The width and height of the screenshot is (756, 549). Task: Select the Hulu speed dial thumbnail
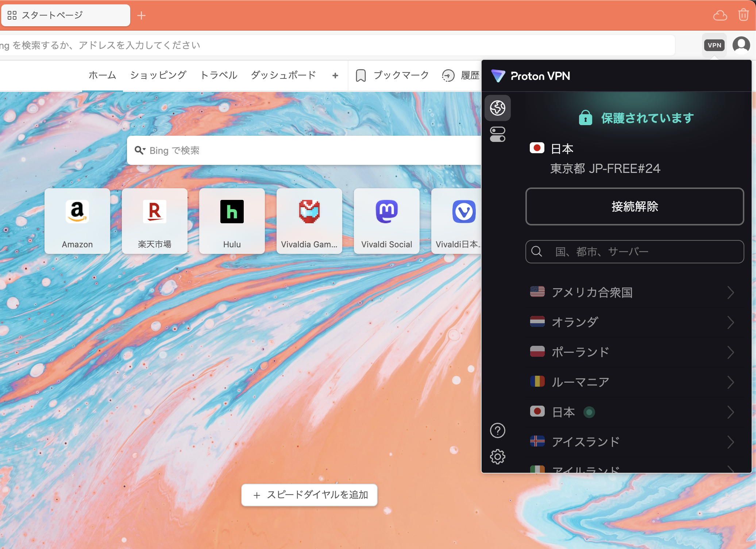click(232, 221)
